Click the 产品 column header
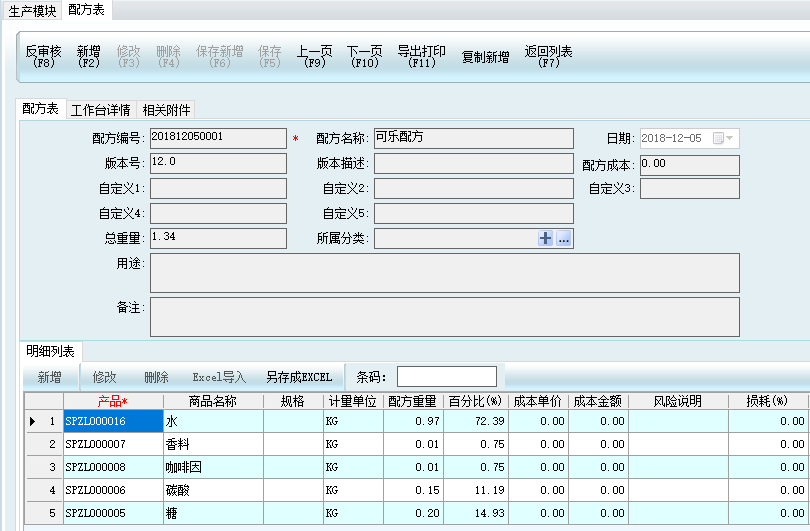The height and width of the screenshot is (531, 810). (113, 401)
